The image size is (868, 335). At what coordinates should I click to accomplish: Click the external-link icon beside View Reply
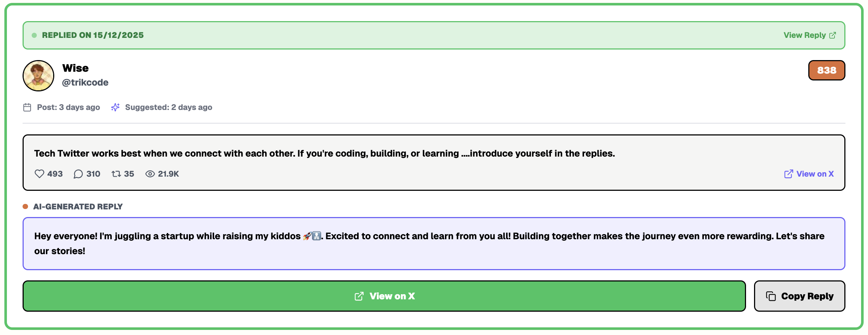tap(833, 35)
